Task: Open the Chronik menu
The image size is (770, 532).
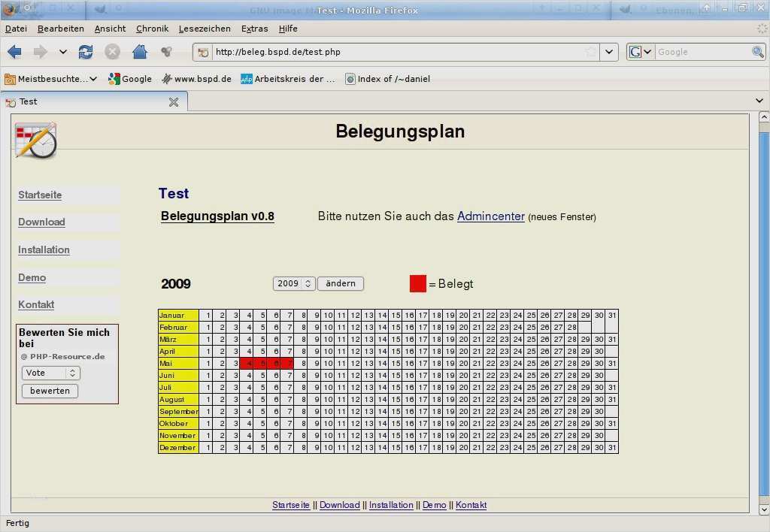Action: tap(152, 29)
